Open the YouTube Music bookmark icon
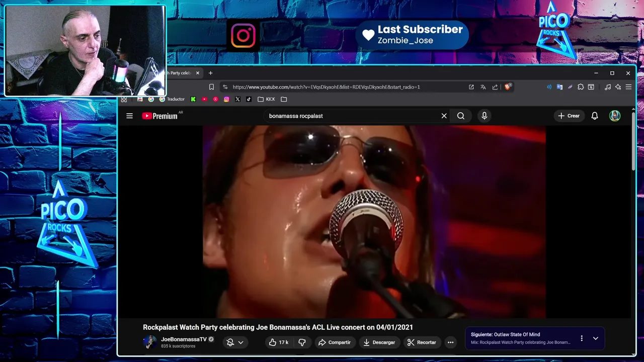 215,99
